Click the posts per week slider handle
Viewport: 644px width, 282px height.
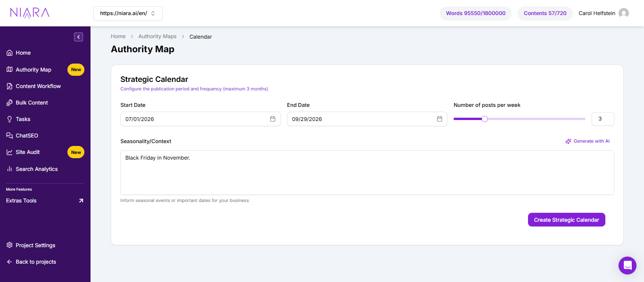click(485, 119)
